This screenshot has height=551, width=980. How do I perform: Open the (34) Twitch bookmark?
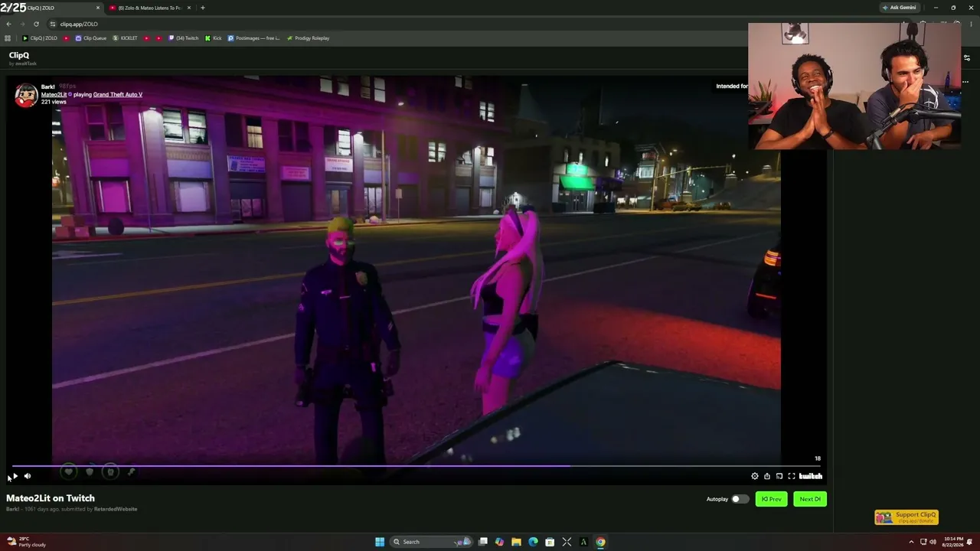(x=183, y=38)
